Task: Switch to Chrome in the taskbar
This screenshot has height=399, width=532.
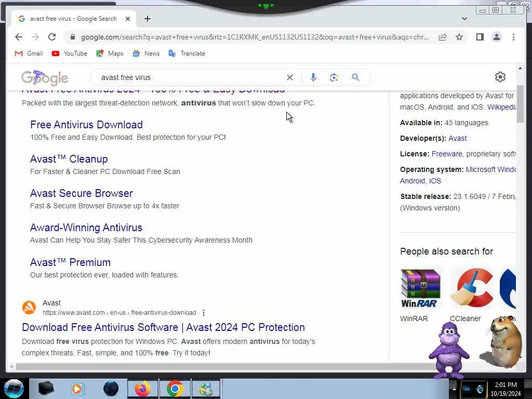Action: 175,389
